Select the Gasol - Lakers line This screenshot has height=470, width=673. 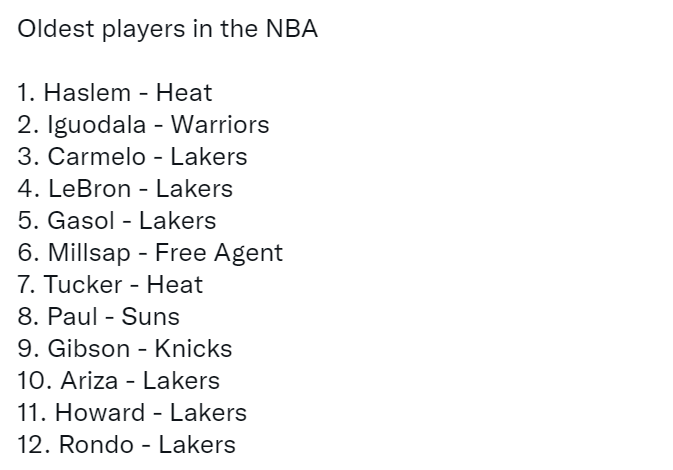click(117, 221)
